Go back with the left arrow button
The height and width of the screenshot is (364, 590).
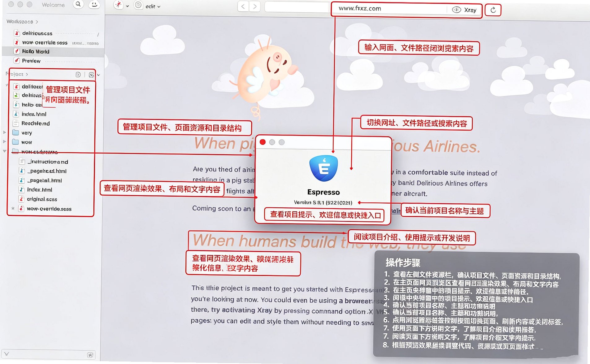click(x=243, y=6)
